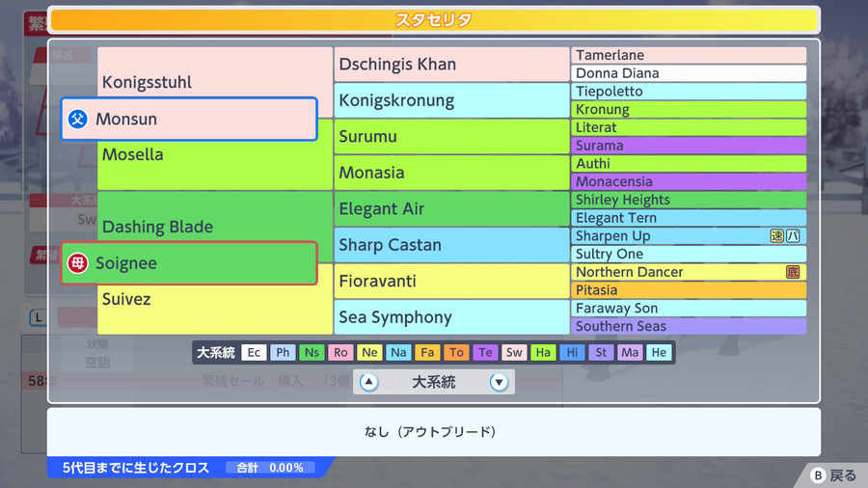Click the blue 父 sire icon beside Monsun

tap(77, 119)
